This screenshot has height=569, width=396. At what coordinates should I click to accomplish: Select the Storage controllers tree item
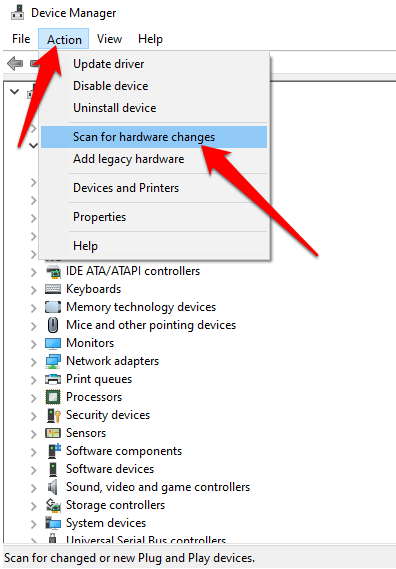point(115,505)
